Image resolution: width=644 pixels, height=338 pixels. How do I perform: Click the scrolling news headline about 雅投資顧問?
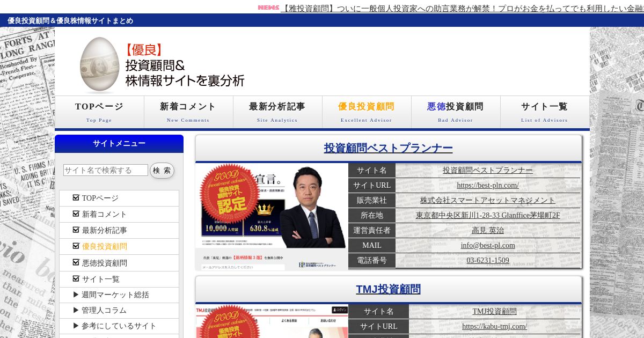463,8
